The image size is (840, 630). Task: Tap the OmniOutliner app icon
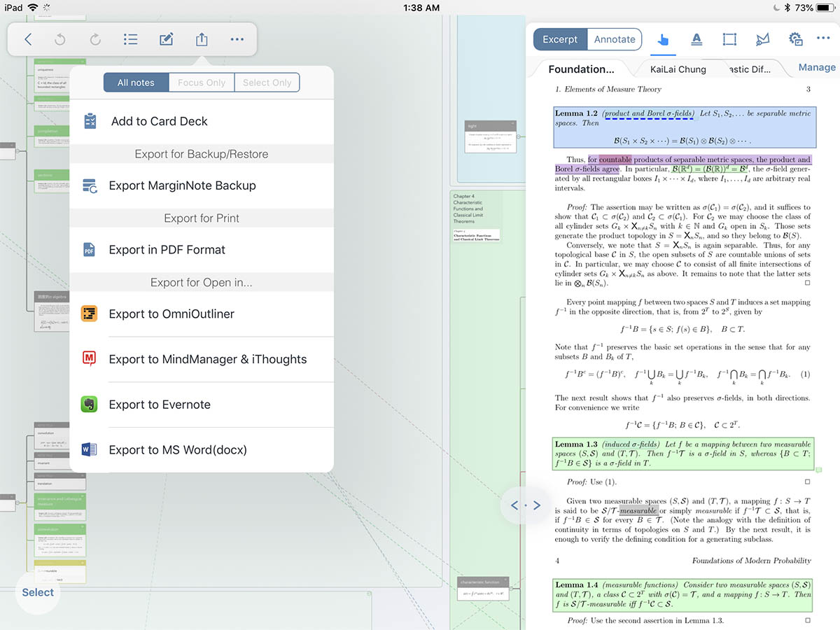click(89, 314)
